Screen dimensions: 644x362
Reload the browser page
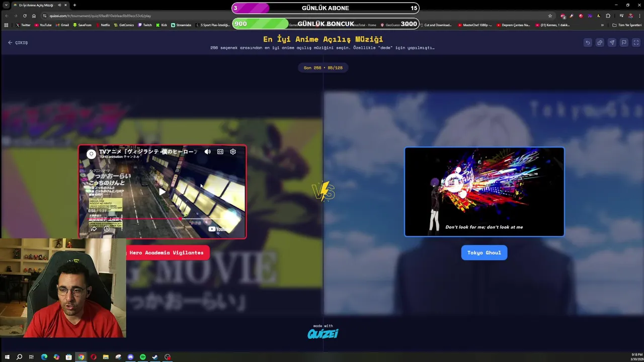24,16
